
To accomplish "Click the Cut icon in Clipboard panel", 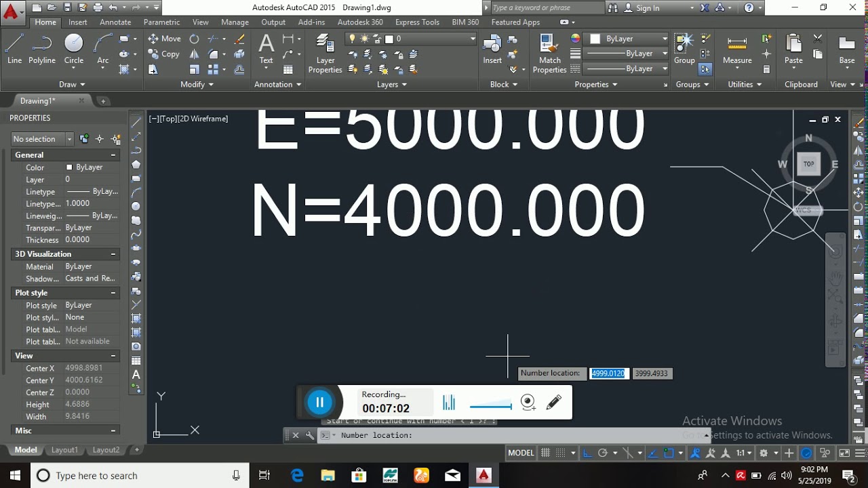I will (x=818, y=39).
